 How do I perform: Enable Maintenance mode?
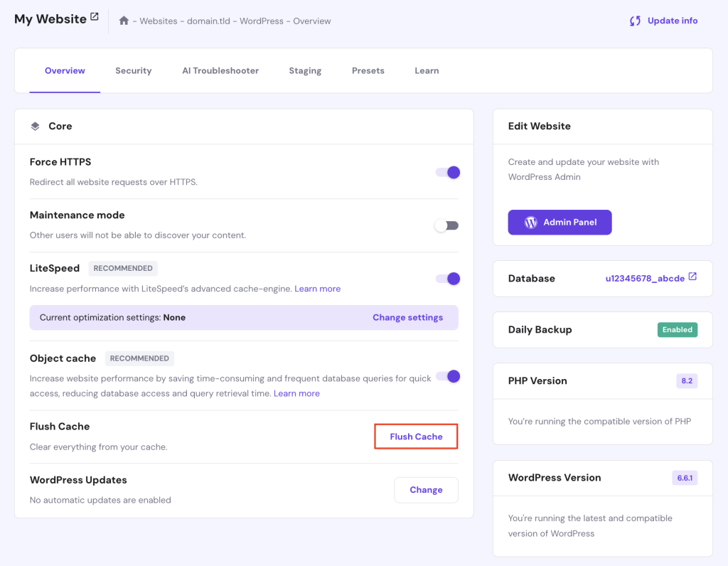pos(447,225)
